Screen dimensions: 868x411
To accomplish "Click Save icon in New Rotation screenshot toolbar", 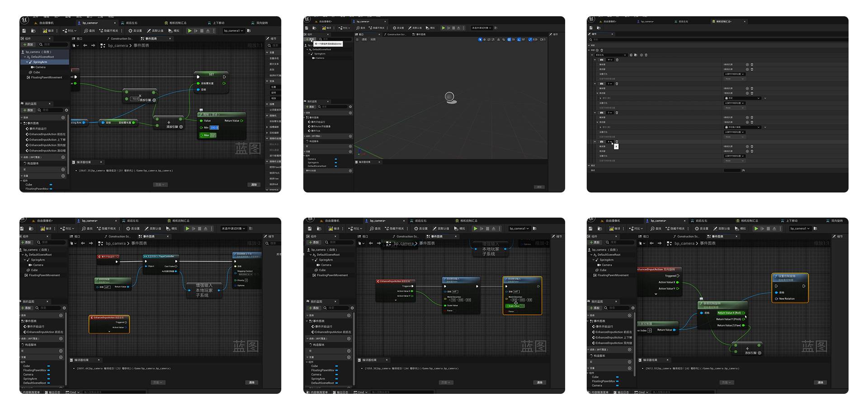I will [x=590, y=229].
